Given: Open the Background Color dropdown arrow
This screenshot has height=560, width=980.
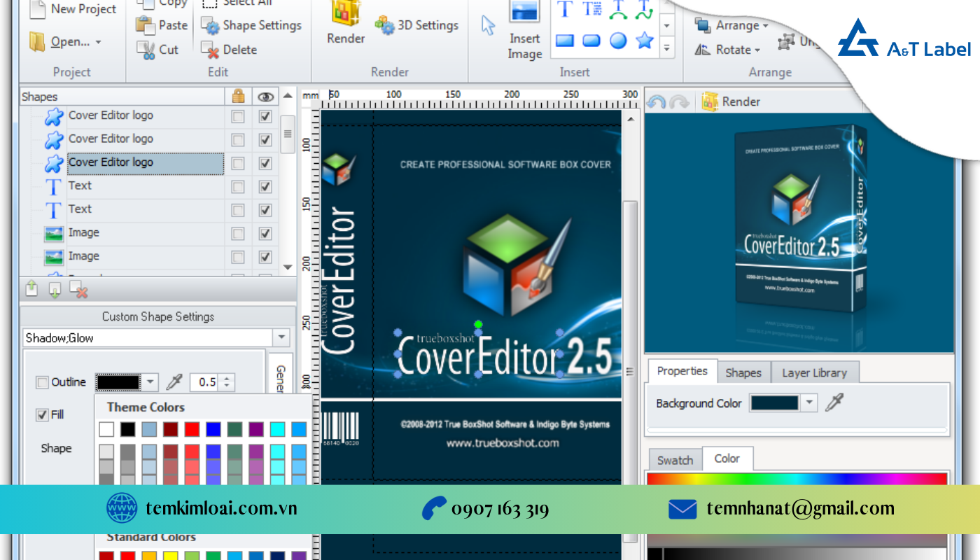Looking at the screenshot, I should (x=809, y=402).
